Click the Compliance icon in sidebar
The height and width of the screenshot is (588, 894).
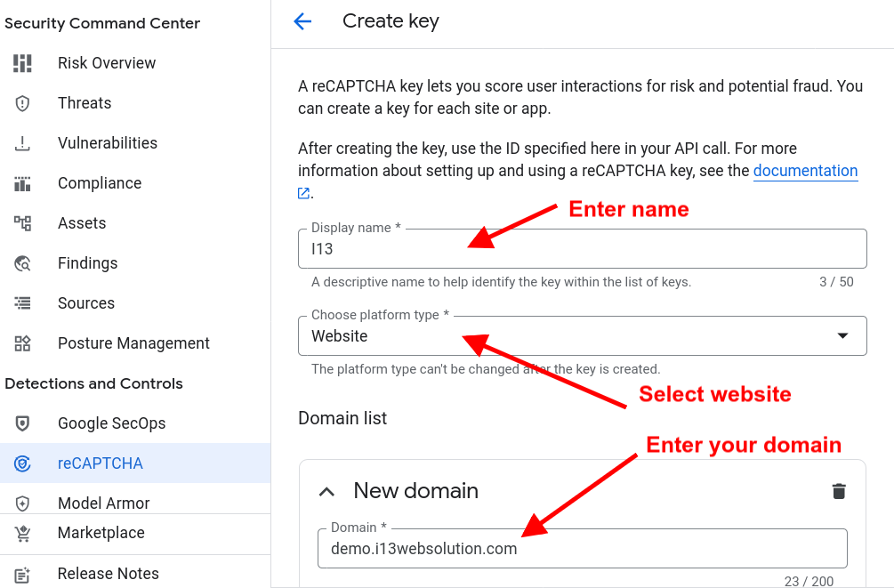tap(22, 183)
